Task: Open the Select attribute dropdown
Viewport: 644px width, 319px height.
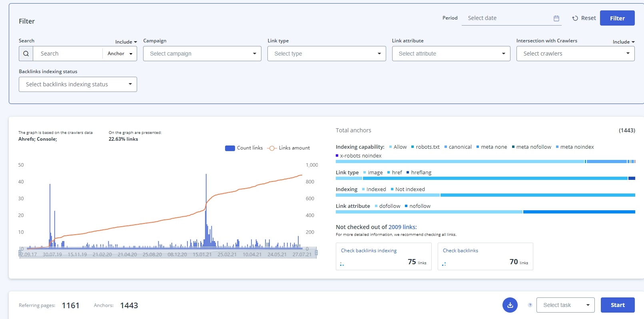Action: [451, 54]
